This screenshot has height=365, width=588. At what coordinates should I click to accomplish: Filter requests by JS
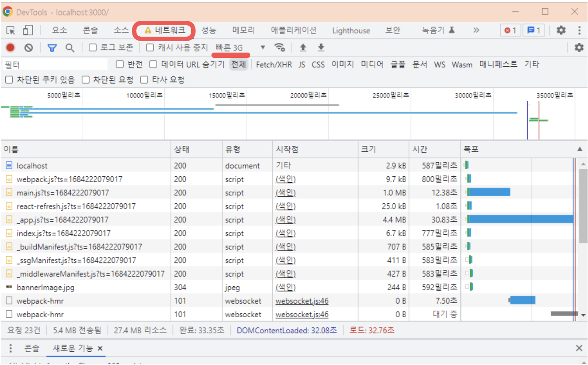point(302,65)
